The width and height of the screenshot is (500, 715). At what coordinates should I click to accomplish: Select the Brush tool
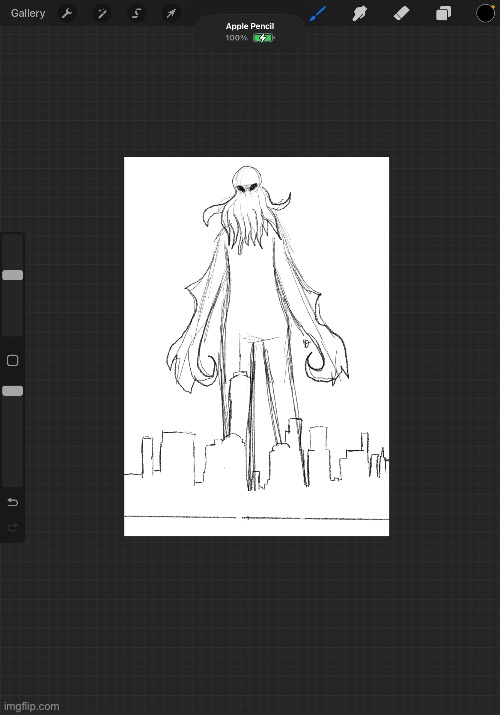pyautogui.click(x=318, y=13)
